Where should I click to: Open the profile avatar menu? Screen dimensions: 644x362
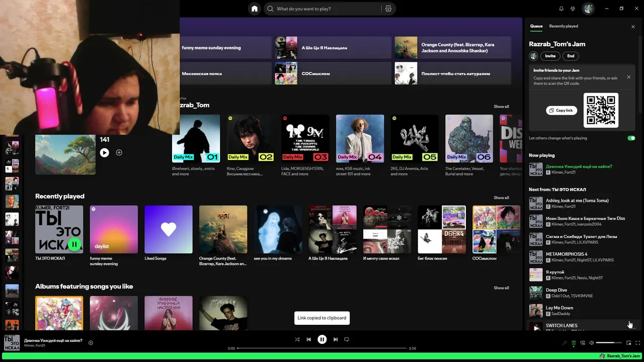tap(588, 9)
